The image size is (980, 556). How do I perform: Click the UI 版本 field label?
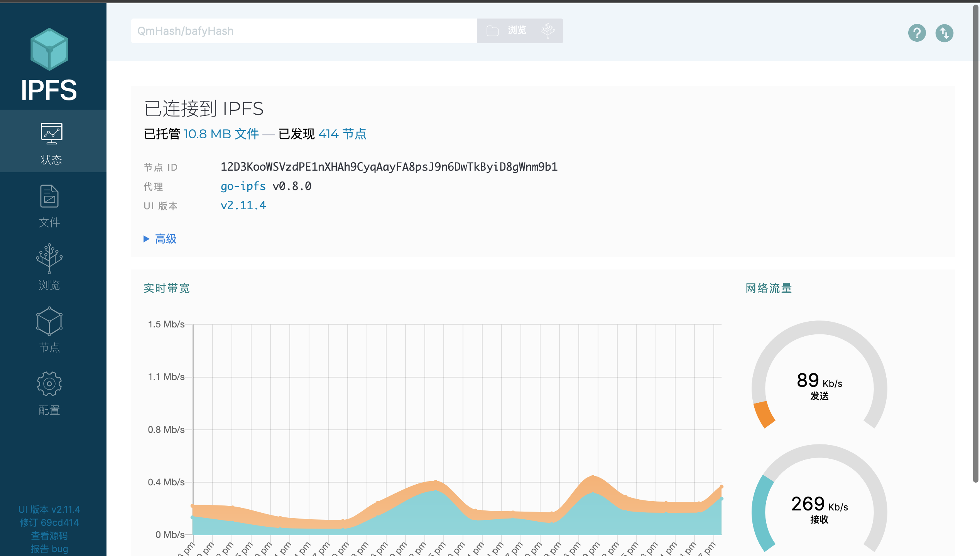(161, 206)
